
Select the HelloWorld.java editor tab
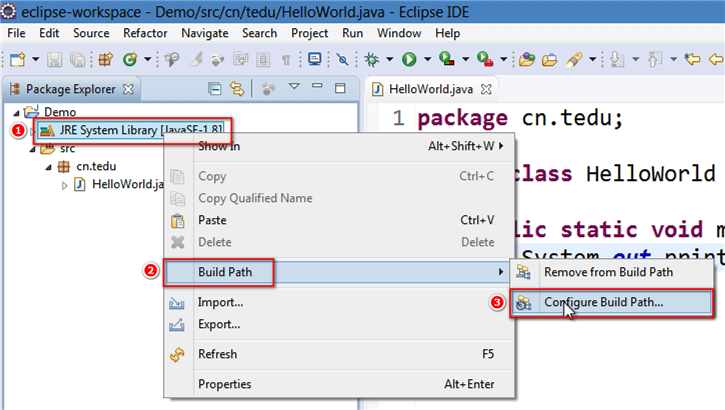[x=431, y=89]
